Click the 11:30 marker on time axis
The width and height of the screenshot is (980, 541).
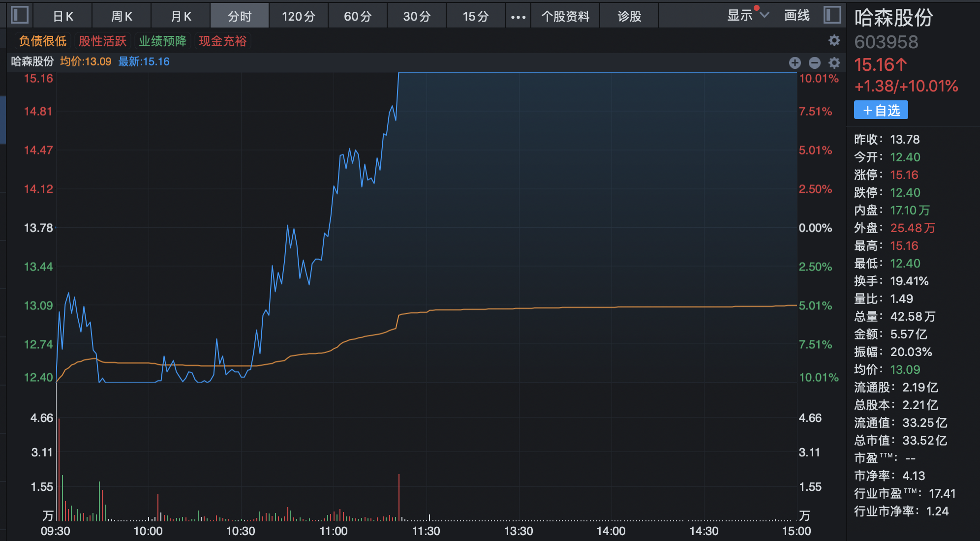[x=426, y=531]
